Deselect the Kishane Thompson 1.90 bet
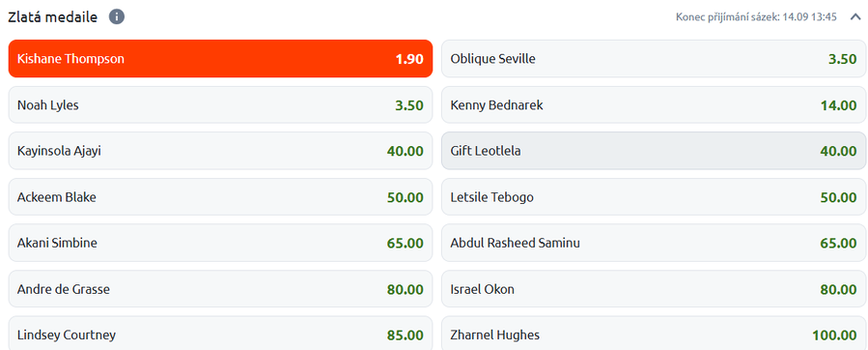Viewport: 868px width, 350px height. [x=220, y=59]
